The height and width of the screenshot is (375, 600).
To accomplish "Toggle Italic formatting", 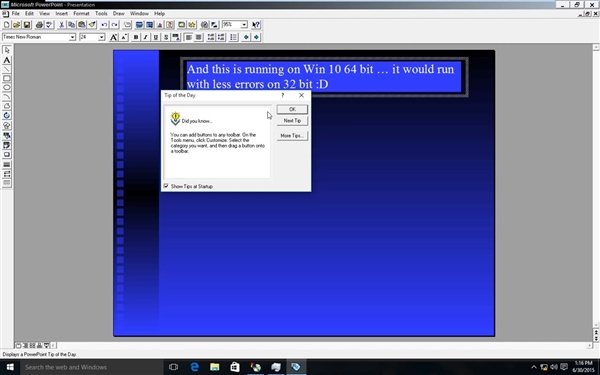I will (x=145, y=37).
